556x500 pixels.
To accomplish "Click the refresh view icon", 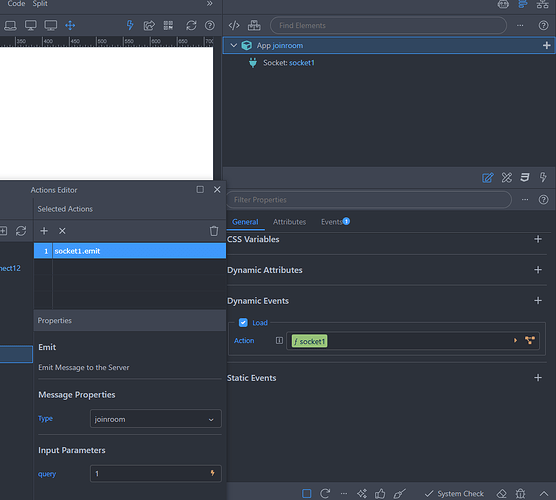I will (x=191, y=26).
